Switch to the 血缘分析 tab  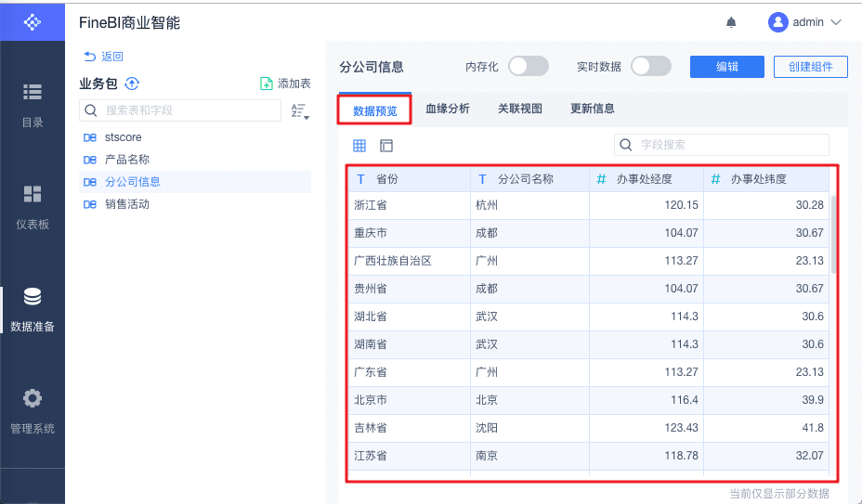[x=448, y=109]
